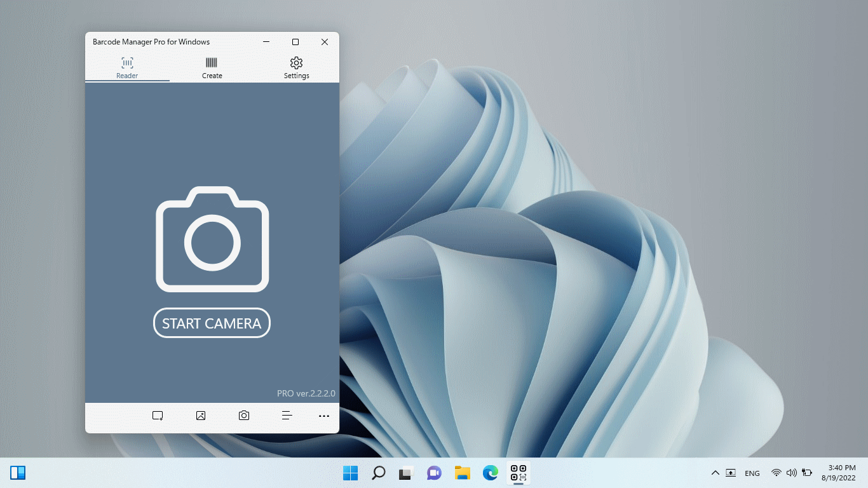868x488 pixels.
Task: Click the barcode Reader tab icon
Action: pos(126,63)
